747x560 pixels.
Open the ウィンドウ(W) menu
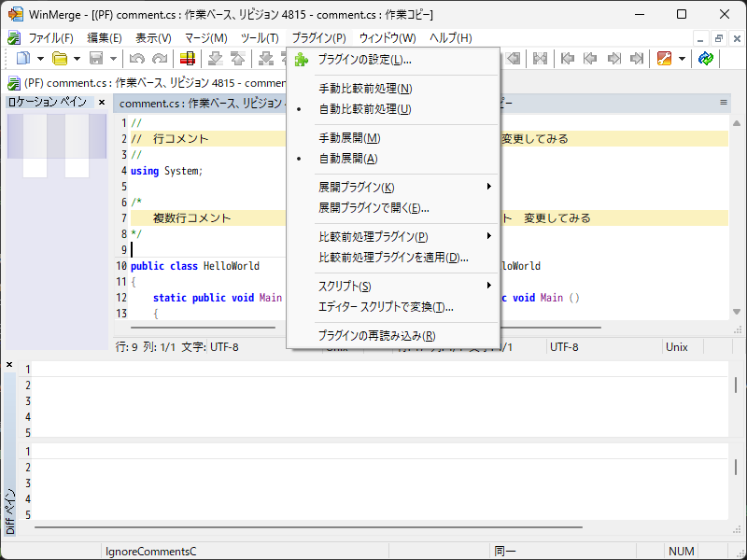pyautogui.click(x=388, y=37)
